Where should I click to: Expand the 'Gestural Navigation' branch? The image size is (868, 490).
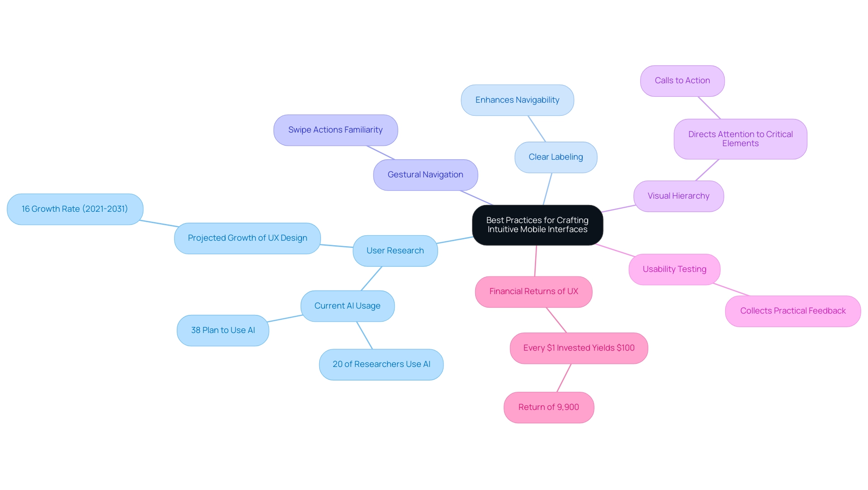tap(426, 174)
